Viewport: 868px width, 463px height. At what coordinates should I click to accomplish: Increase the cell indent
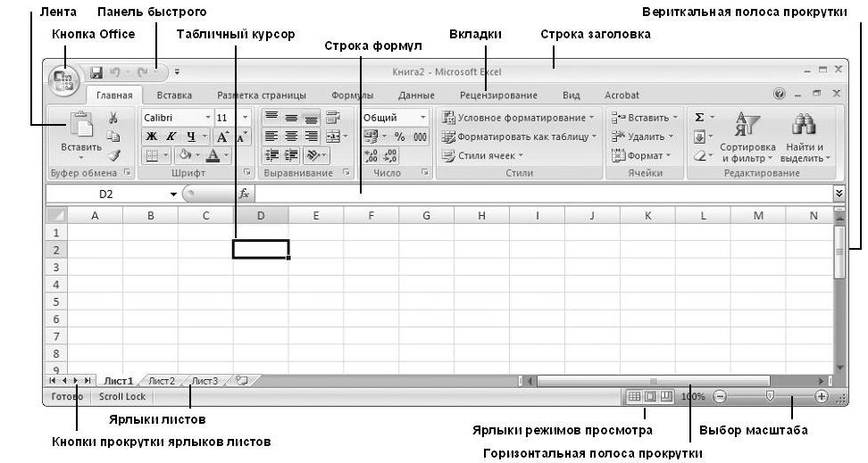point(291,155)
